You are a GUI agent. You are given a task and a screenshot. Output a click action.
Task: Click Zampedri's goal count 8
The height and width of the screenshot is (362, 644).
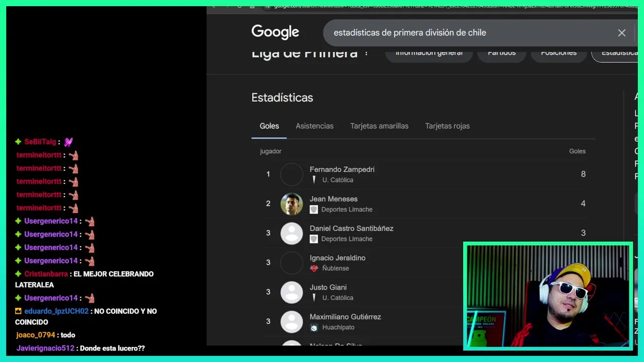pyautogui.click(x=583, y=174)
